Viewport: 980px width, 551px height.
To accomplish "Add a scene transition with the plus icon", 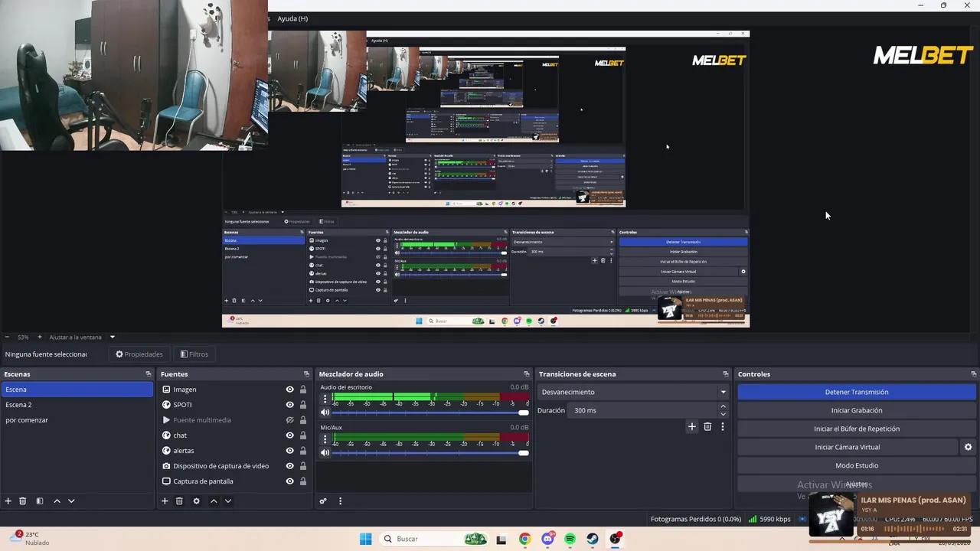I will (692, 426).
